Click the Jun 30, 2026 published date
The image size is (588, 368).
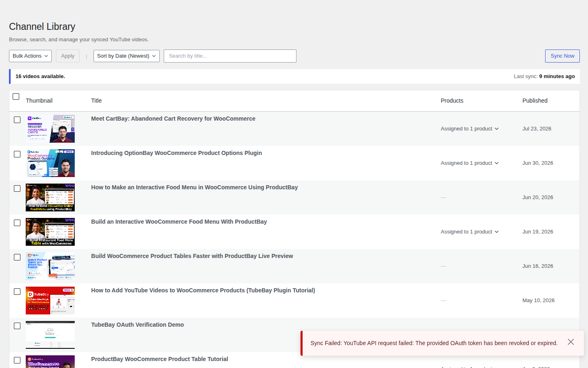click(x=538, y=163)
